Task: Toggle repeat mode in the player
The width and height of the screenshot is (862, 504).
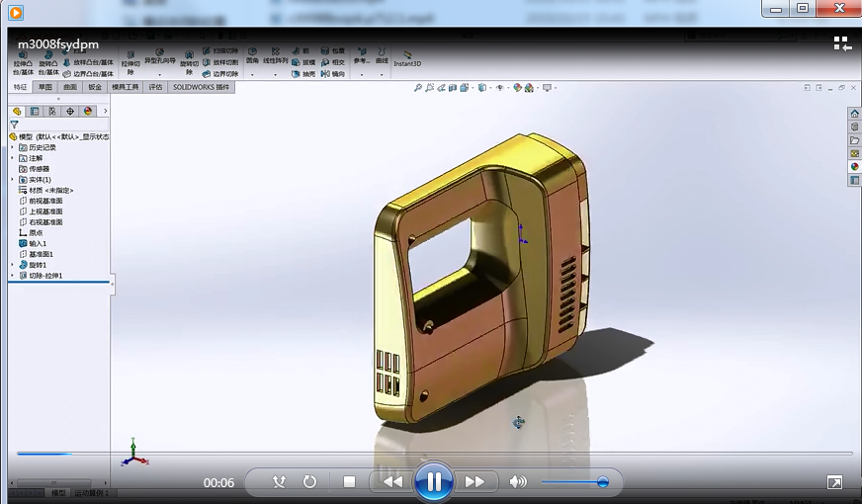Action: coord(309,482)
